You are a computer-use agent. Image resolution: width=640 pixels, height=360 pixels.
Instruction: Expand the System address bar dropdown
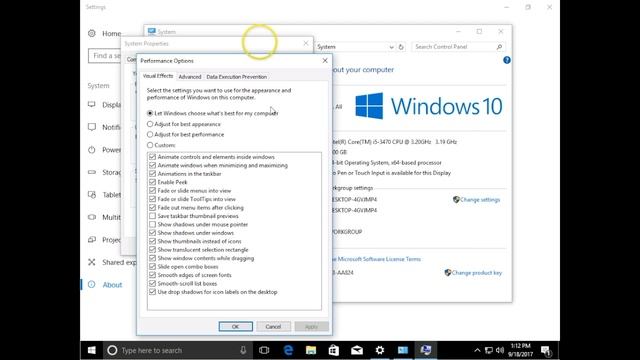(x=391, y=47)
